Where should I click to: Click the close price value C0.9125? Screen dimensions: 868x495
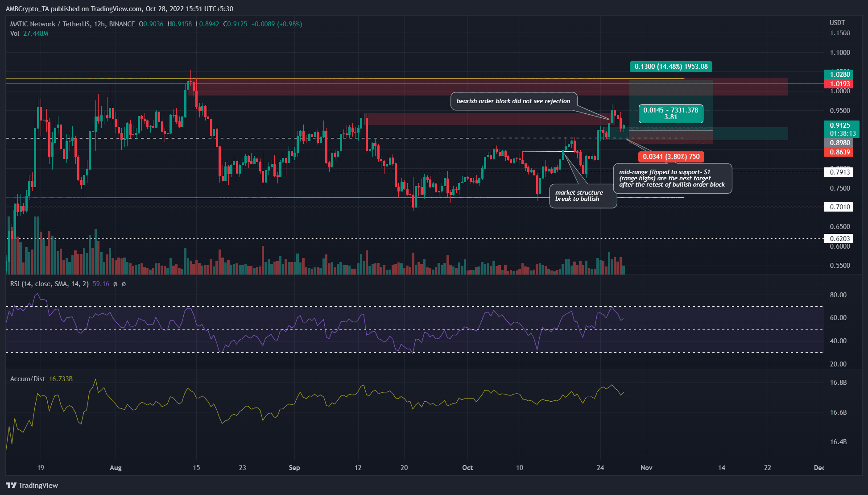tap(235, 24)
